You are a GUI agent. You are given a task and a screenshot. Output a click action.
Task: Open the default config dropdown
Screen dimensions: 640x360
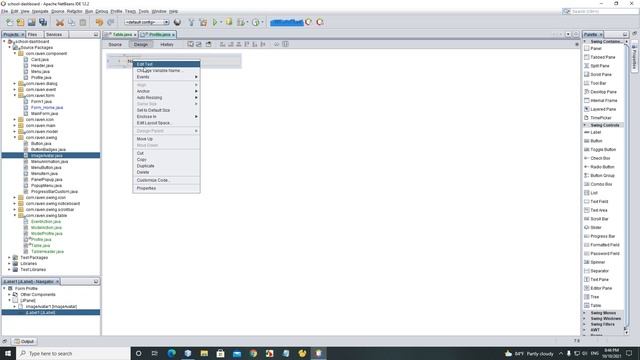pos(147,22)
